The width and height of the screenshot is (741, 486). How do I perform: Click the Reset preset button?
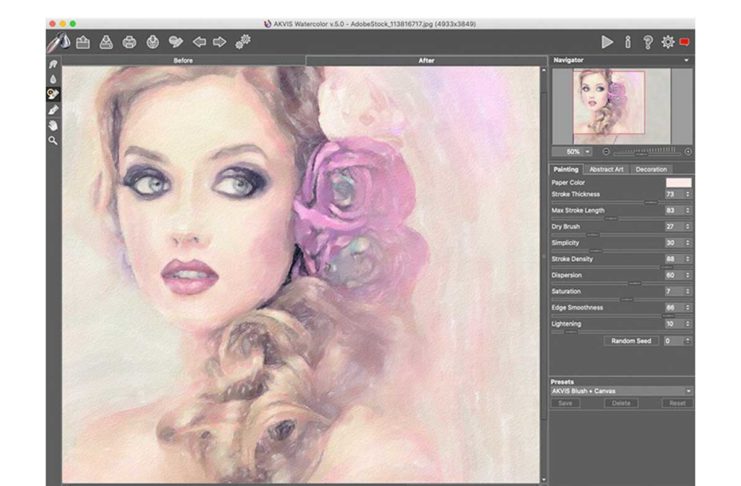(x=677, y=403)
